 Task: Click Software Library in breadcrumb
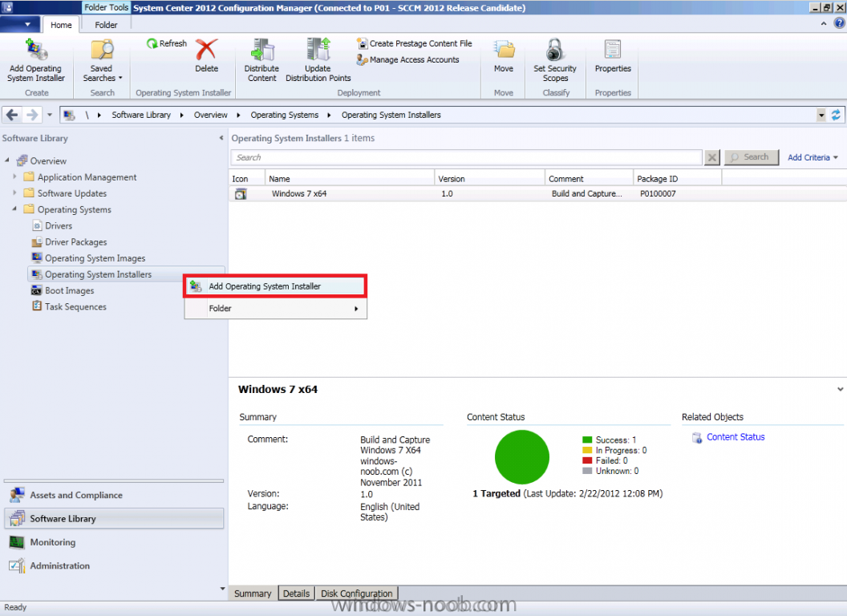pyautogui.click(x=141, y=115)
